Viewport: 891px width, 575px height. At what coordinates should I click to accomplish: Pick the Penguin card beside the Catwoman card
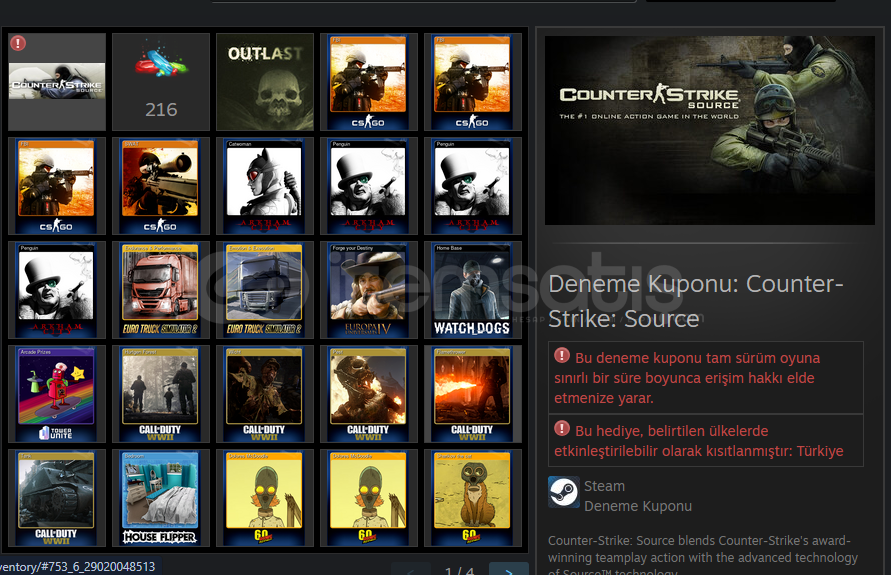click(369, 186)
